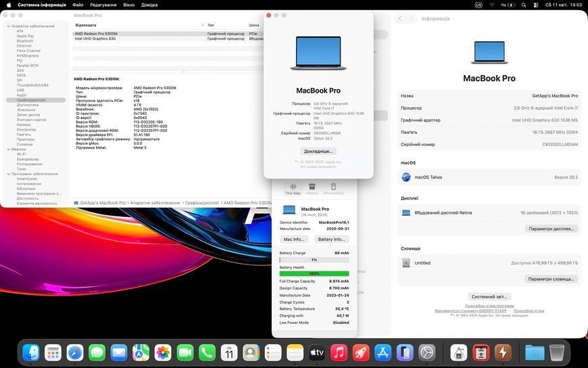This screenshot has height=368, width=588.
Task: Click the macOS Tahoe row
Action: pos(489,177)
